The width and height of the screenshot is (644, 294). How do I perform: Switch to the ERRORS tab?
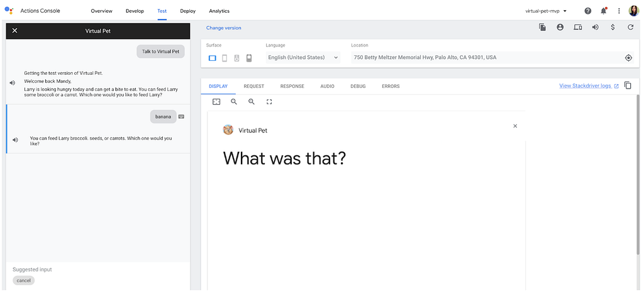click(x=391, y=87)
